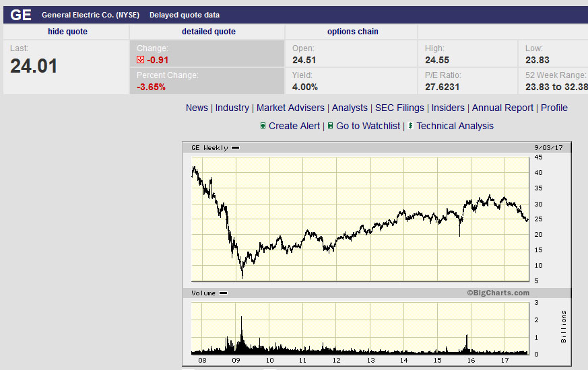Click the 09 year label on axis
This screenshot has width=588, height=370.
(x=236, y=361)
